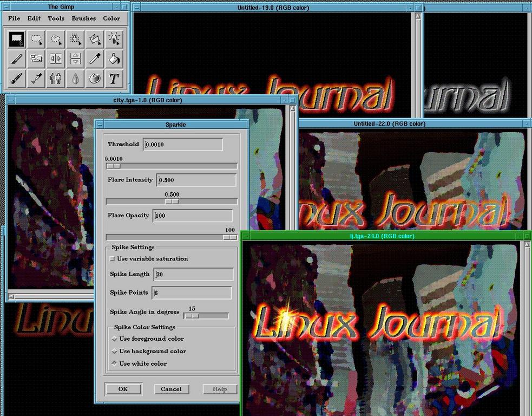Image resolution: width=532 pixels, height=416 pixels.
Task: Open the Tools menu in Gimp
Action: coord(56,18)
